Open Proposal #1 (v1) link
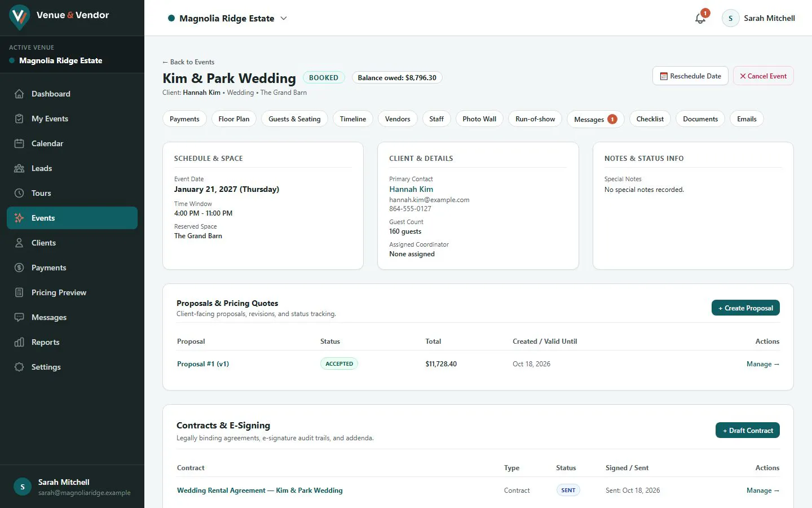The image size is (812, 508). [x=203, y=364]
